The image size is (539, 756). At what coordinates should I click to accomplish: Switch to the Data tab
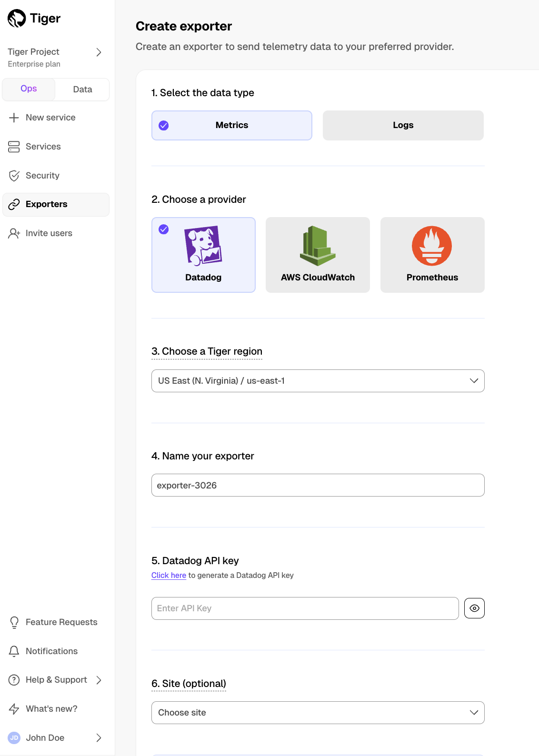tap(82, 90)
